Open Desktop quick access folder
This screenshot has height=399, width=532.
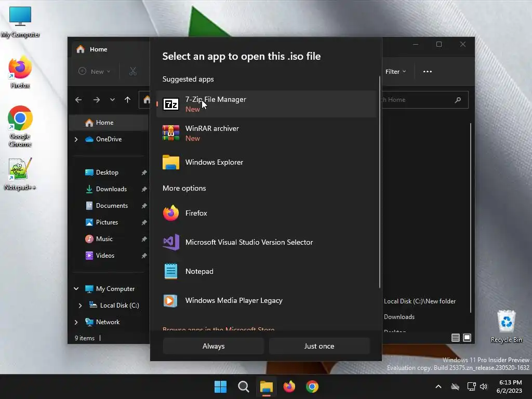[107, 172]
